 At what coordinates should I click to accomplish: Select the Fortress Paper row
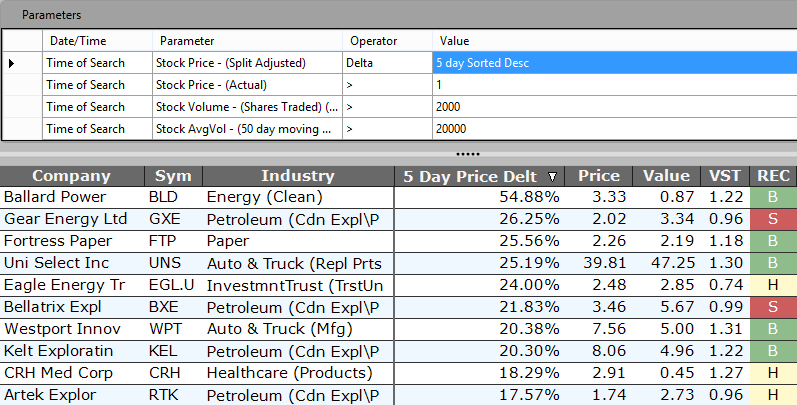pyautogui.click(x=398, y=241)
